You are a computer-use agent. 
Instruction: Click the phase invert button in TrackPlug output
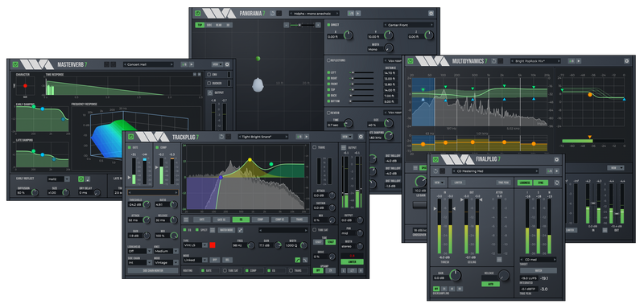point(353,270)
